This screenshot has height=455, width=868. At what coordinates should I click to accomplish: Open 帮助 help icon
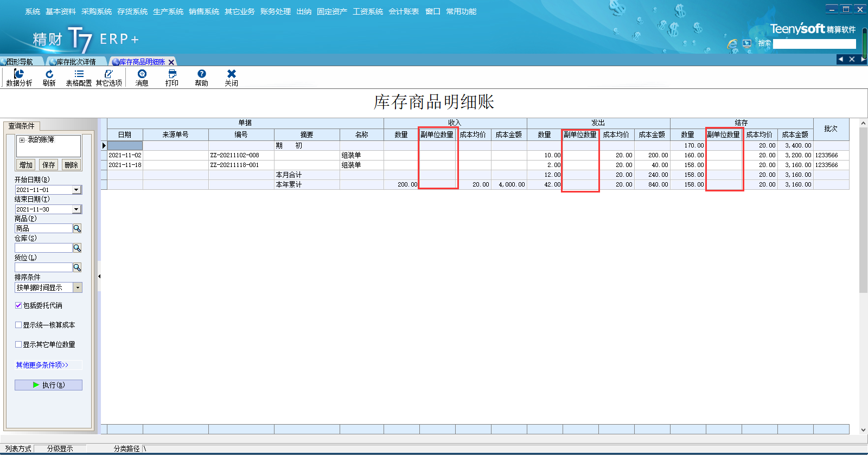[201, 77]
